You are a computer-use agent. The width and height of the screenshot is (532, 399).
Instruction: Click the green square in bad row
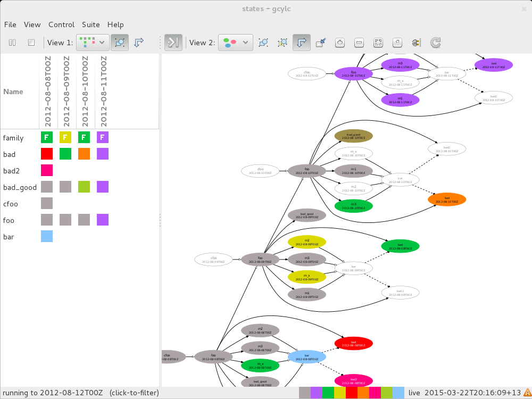tap(65, 154)
